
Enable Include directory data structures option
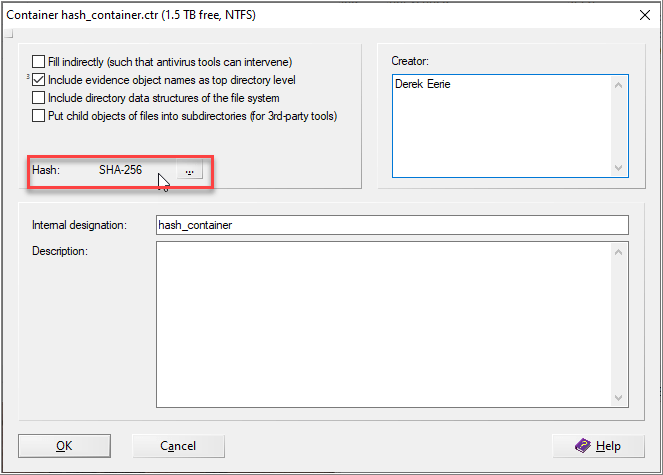coord(39,98)
